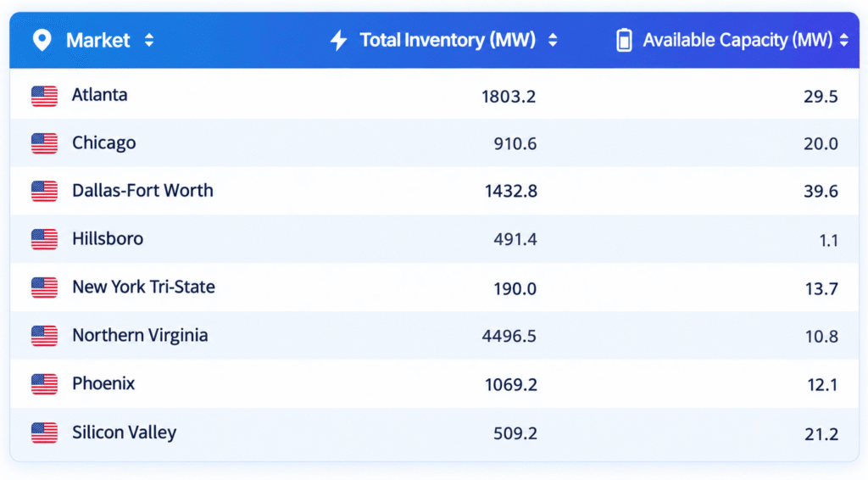Click the US flag in Atlanta row
The height and width of the screenshot is (480, 868).
click(44, 96)
